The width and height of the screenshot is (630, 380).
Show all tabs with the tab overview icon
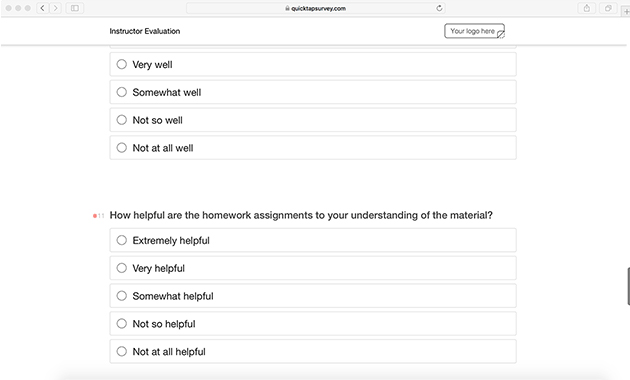click(608, 8)
